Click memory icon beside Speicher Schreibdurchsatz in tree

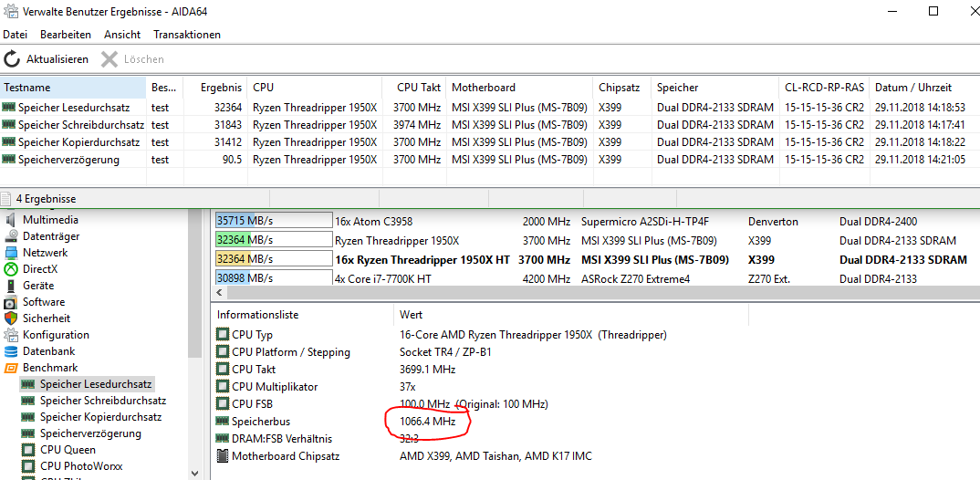(x=27, y=400)
